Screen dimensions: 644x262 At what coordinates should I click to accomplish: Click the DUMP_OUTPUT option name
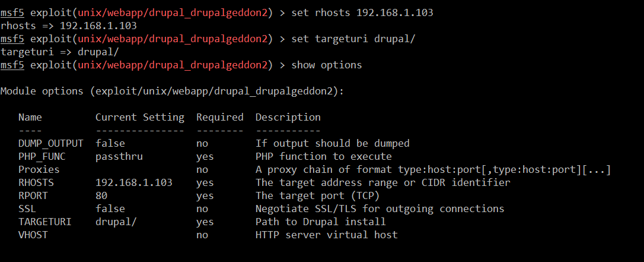[51, 143]
